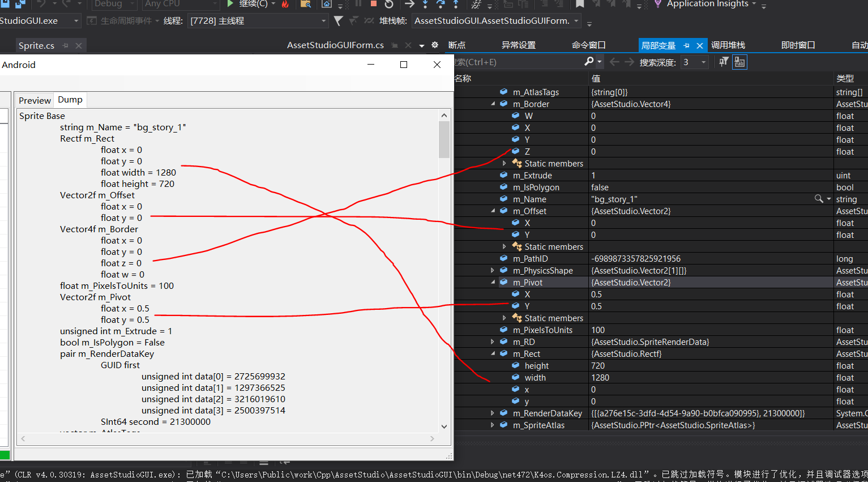Click the Continue debugging play button
Screen dimensions: 868x482
(x=230, y=4)
